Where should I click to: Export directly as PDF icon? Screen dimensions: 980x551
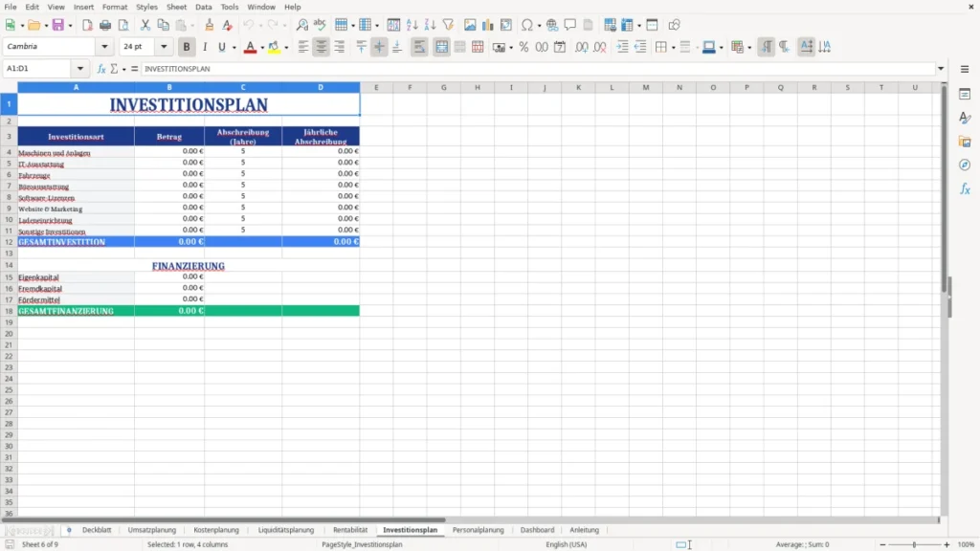point(87,25)
